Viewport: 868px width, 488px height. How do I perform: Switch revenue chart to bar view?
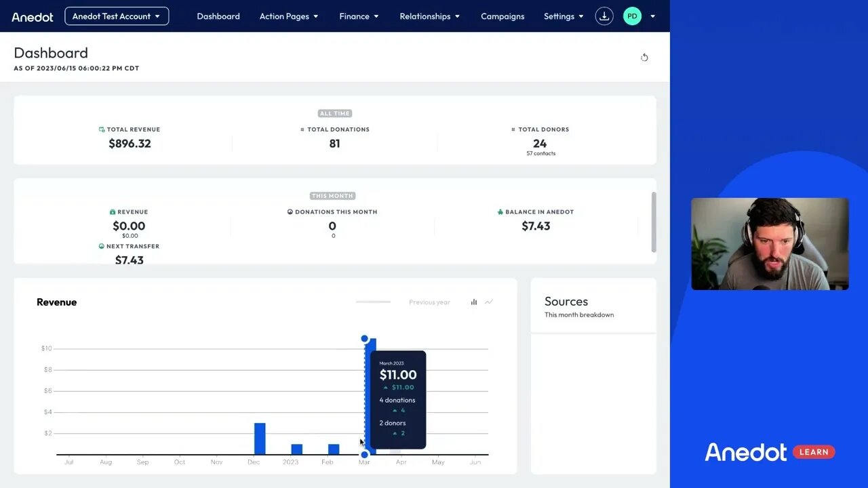[474, 302]
